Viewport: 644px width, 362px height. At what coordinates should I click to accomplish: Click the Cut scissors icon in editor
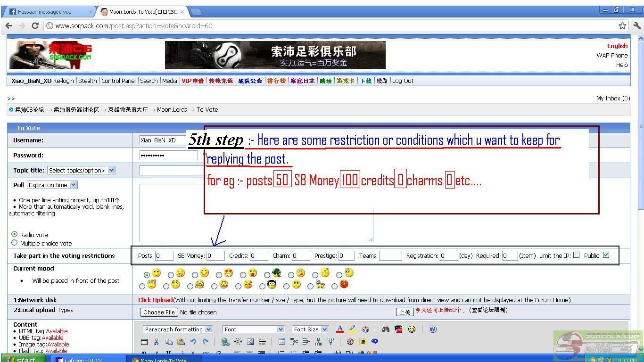(x=156, y=342)
